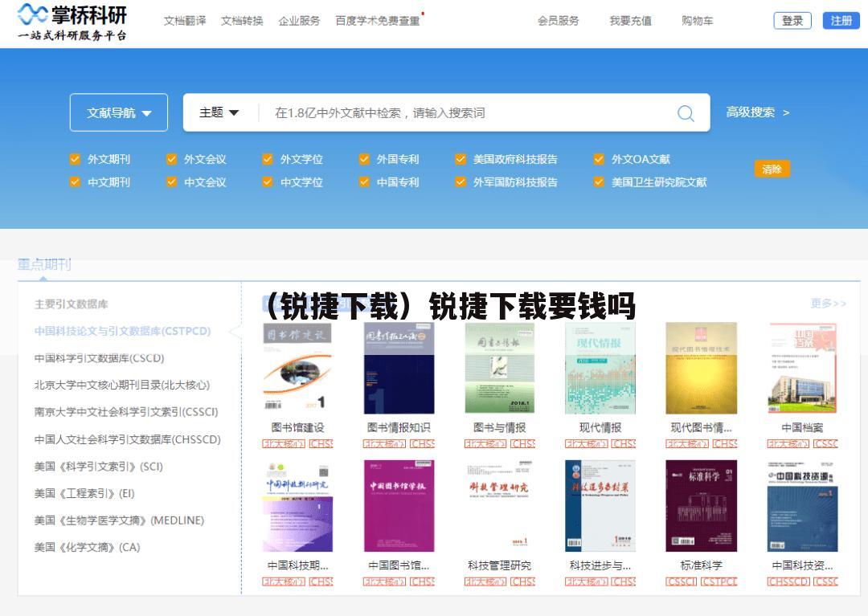The height and width of the screenshot is (616, 868).
Task: Uncheck the 外文OA文献 checkbox
Action: (599, 159)
